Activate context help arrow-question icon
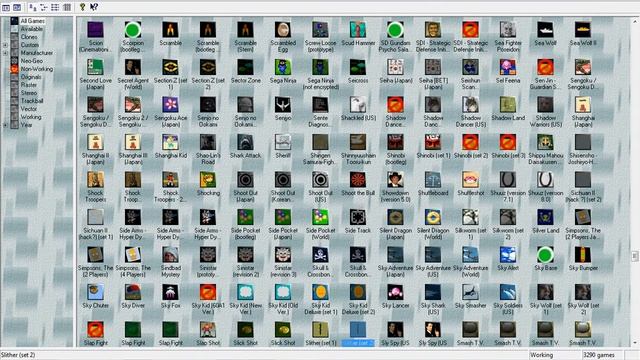 pos(94,7)
